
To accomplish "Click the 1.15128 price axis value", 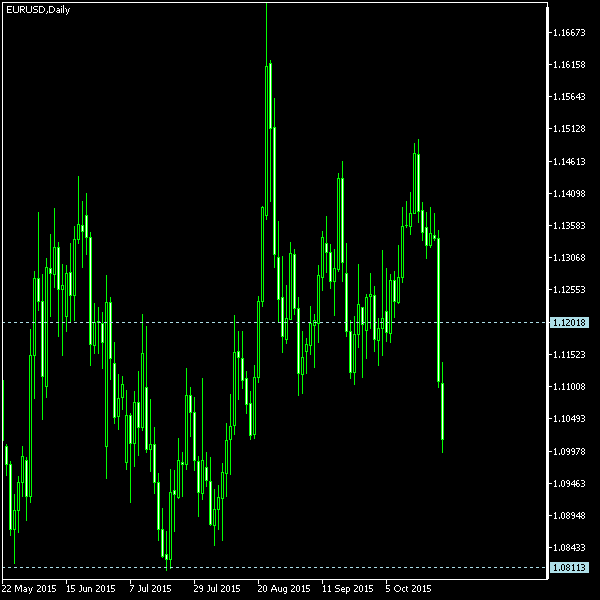I will 569,129.
